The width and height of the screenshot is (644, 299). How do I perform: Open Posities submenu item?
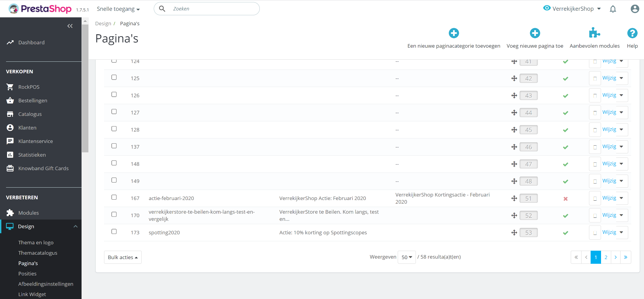point(28,274)
